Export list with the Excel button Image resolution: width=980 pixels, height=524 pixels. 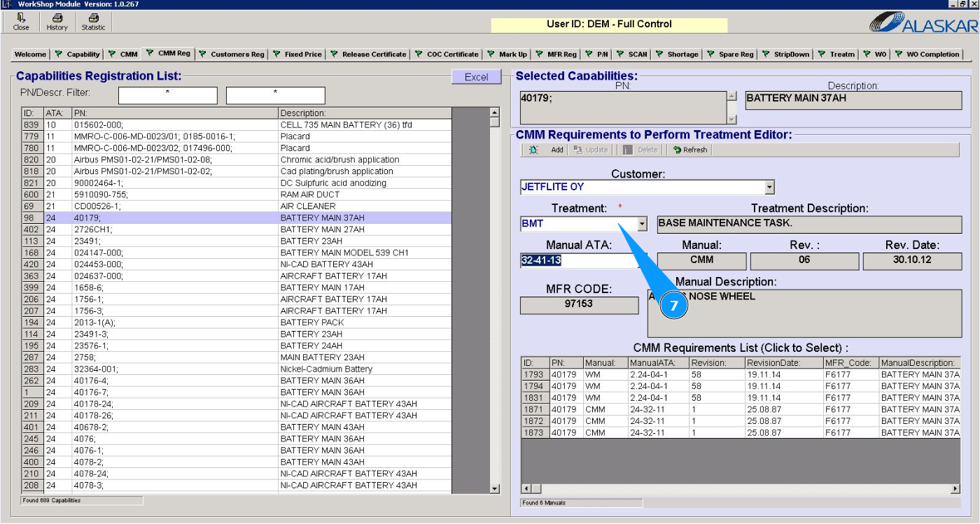coord(476,77)
